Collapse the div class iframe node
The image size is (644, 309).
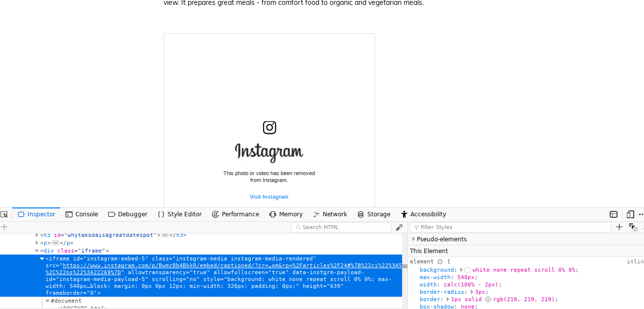pyautogui.click(x=37, y=251)
